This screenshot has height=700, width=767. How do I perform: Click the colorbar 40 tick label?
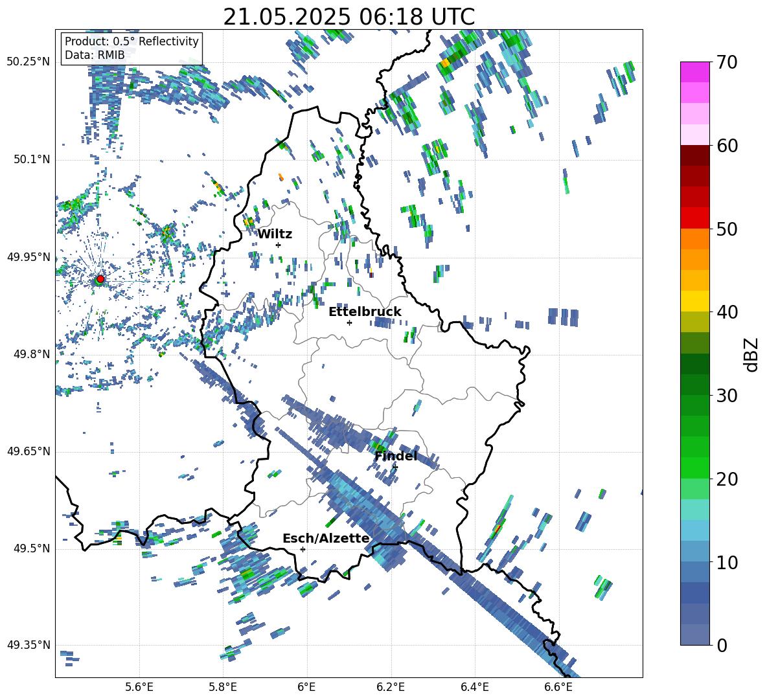point(727,312)
